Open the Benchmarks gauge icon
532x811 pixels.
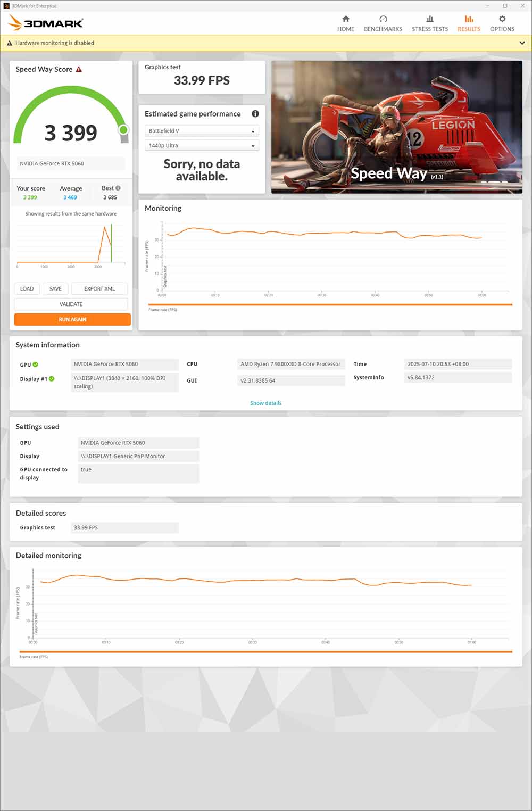point(383,19)
